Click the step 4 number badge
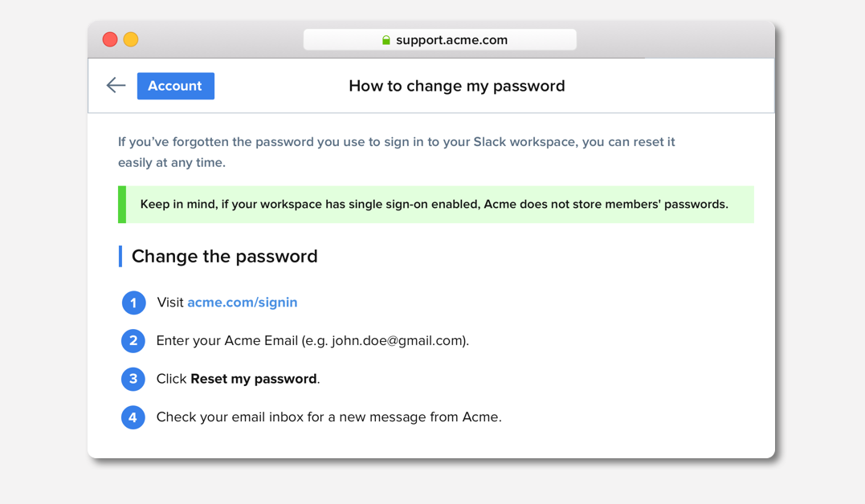Viewport: 865px width, 504px height. [x=133, y=417]
